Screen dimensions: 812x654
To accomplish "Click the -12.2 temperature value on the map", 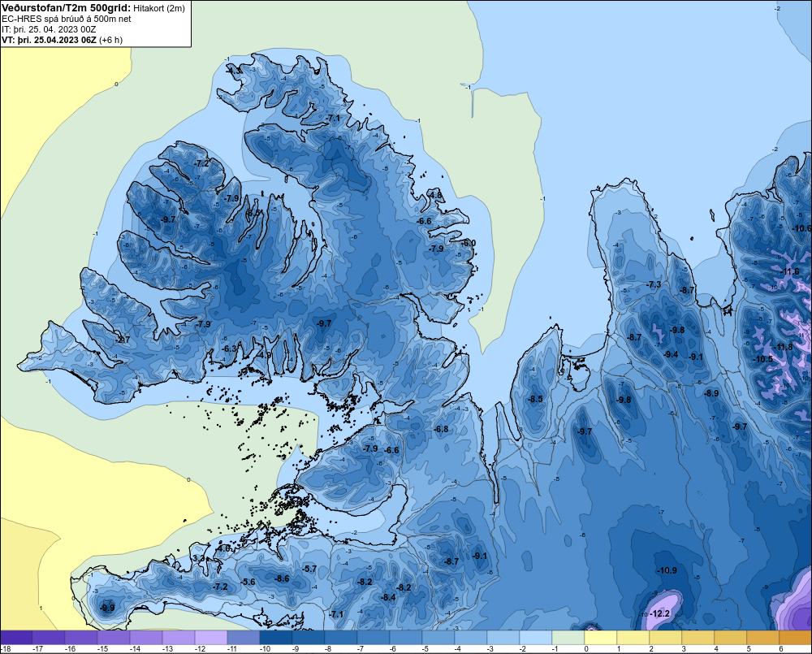I will pos(659,613).
